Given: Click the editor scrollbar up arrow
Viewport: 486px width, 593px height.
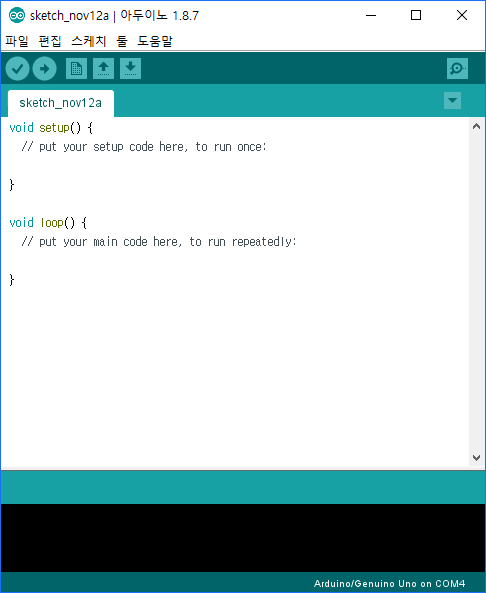Looking at the screenshot, I should point(477,126).
